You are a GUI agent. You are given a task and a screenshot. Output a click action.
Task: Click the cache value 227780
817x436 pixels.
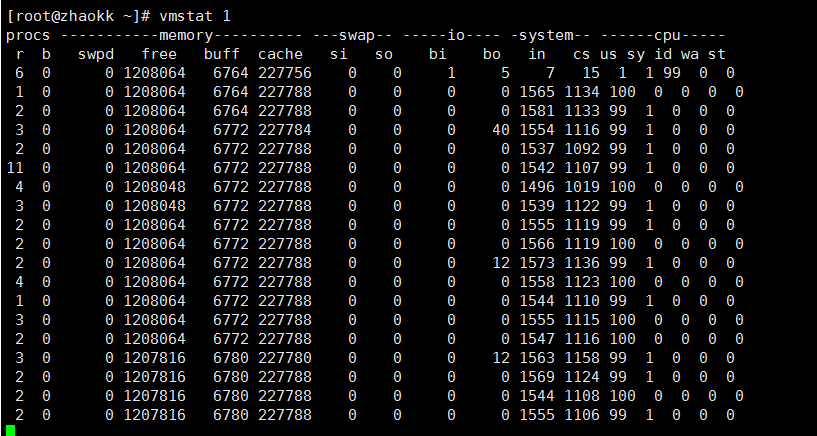[285, 358]
